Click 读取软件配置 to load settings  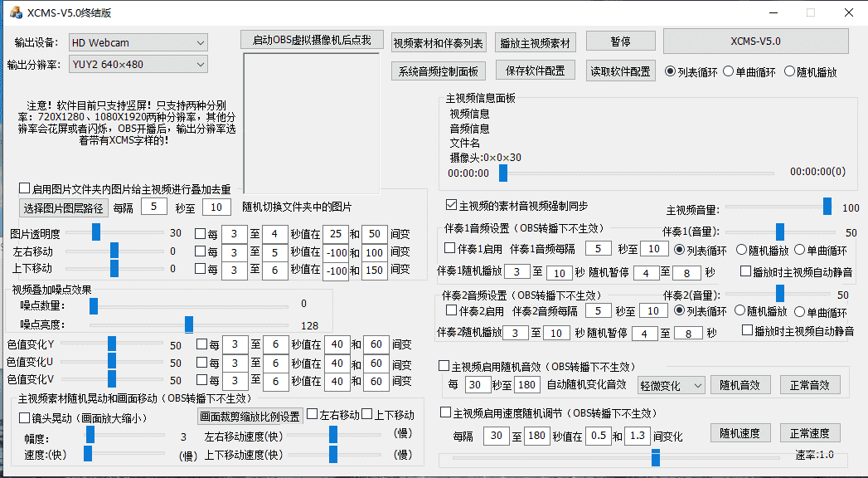pos(619,70)
